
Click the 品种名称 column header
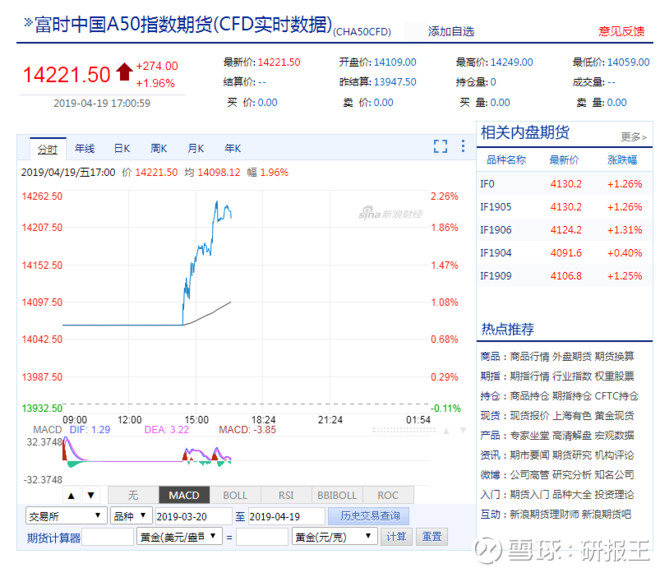tap(506, 160)
